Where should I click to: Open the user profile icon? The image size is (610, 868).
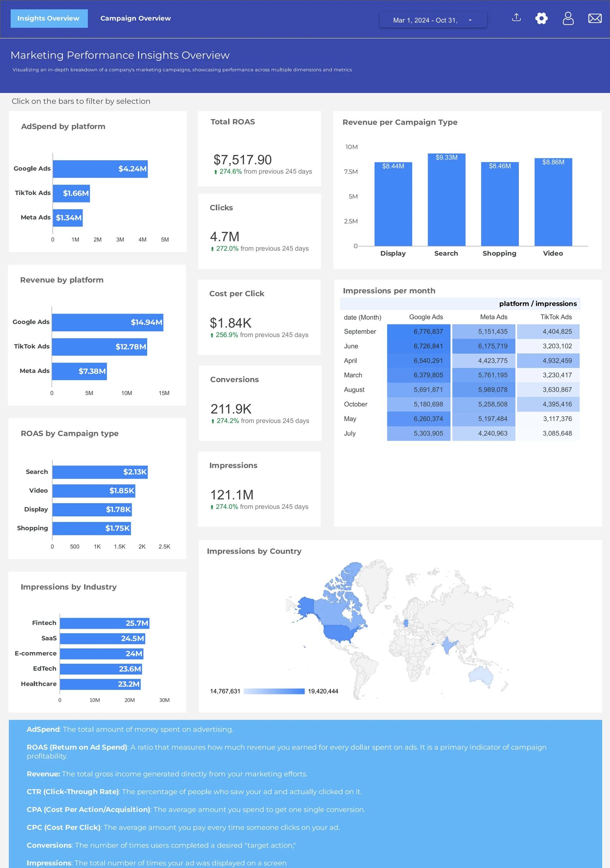click(x=568, y=18)
